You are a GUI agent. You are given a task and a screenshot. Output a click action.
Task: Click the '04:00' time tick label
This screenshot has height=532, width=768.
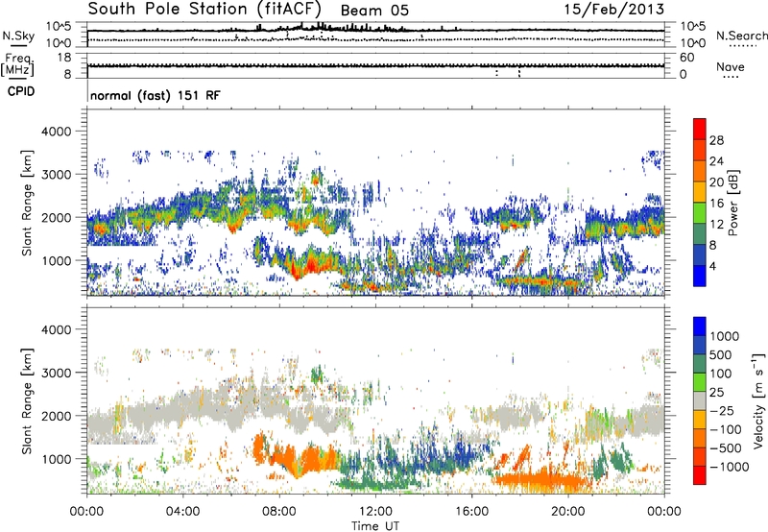(x=182, y=512)
